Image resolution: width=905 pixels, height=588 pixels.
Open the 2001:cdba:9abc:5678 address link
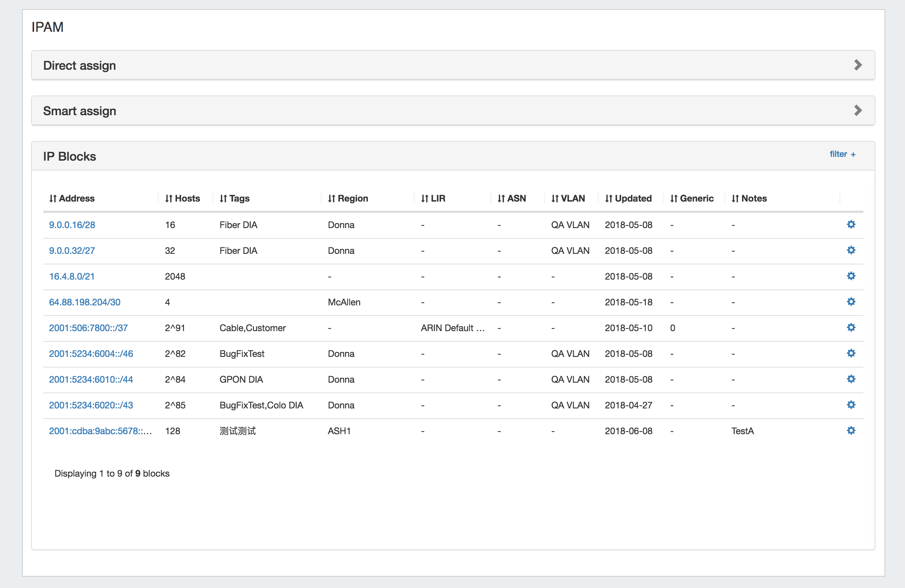pos(100,431)
